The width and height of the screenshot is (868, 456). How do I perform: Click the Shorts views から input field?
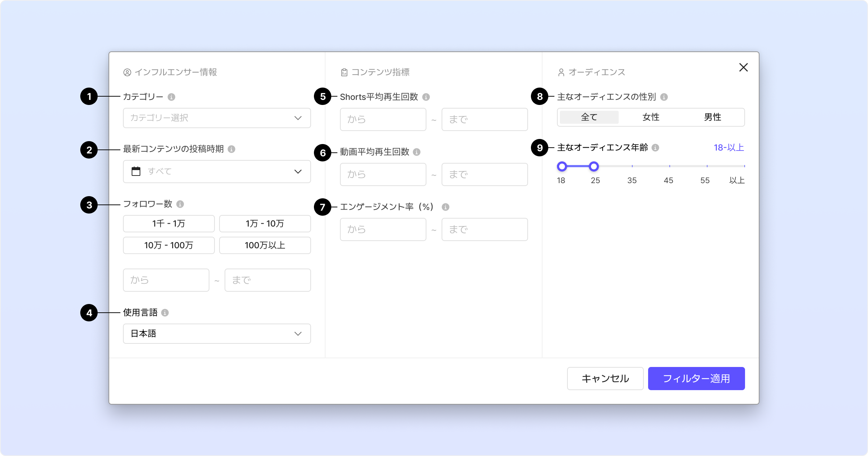[383, 119]
